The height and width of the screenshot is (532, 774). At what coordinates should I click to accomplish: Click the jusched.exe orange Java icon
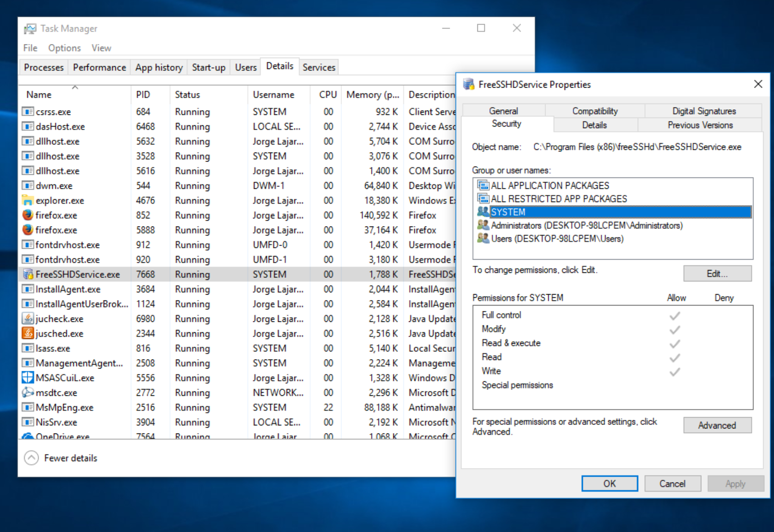click(x=28, y=333)
